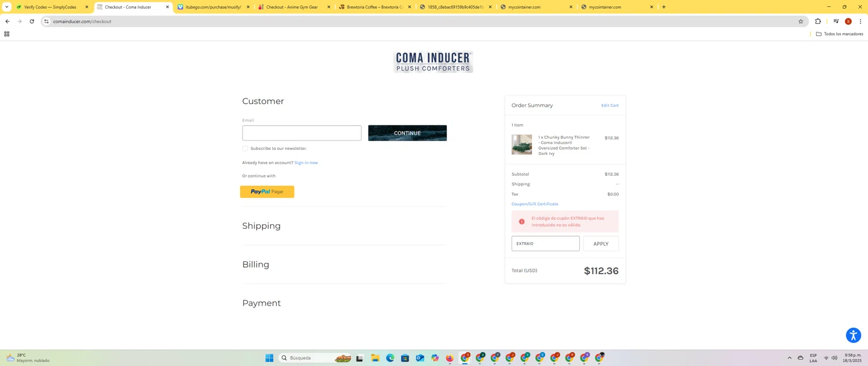Open Microsoft Store from the taskbar
Viewport: 868px width, 366px height.
point(405,358)
